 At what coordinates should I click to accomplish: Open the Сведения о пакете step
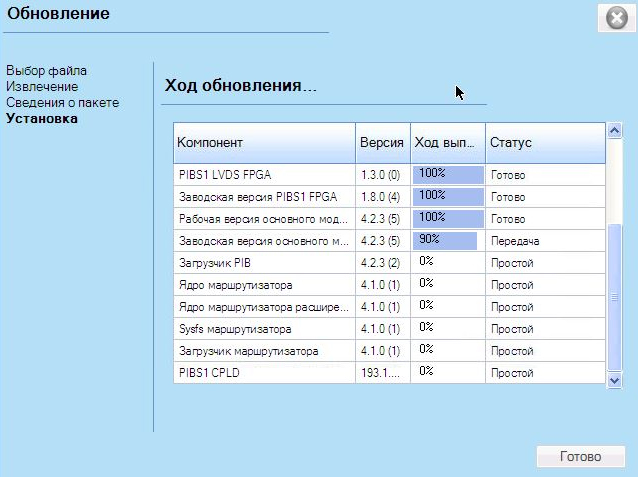(x=62, y=103)
